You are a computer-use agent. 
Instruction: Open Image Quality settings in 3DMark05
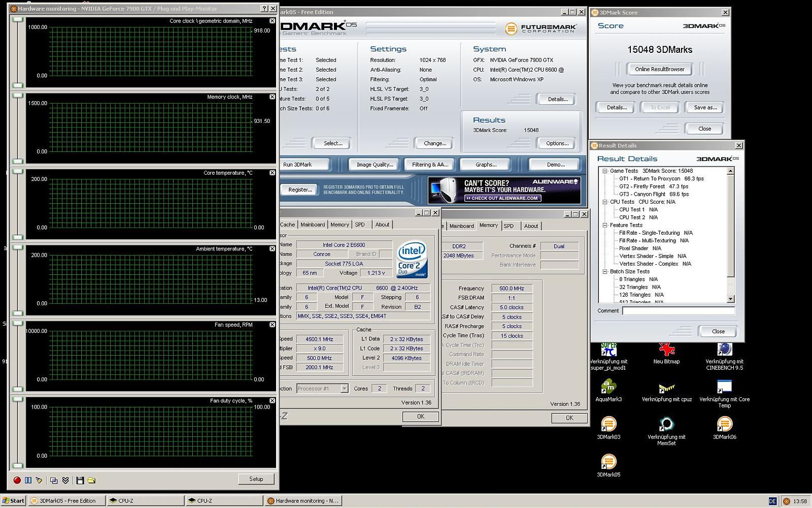tap(375, 165)
